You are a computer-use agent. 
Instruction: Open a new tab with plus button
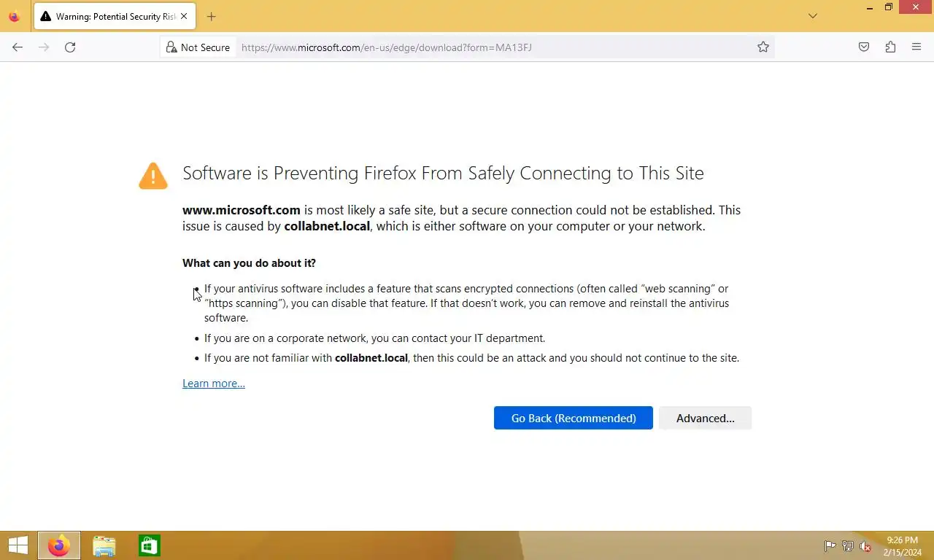click(x=211, y=16)
